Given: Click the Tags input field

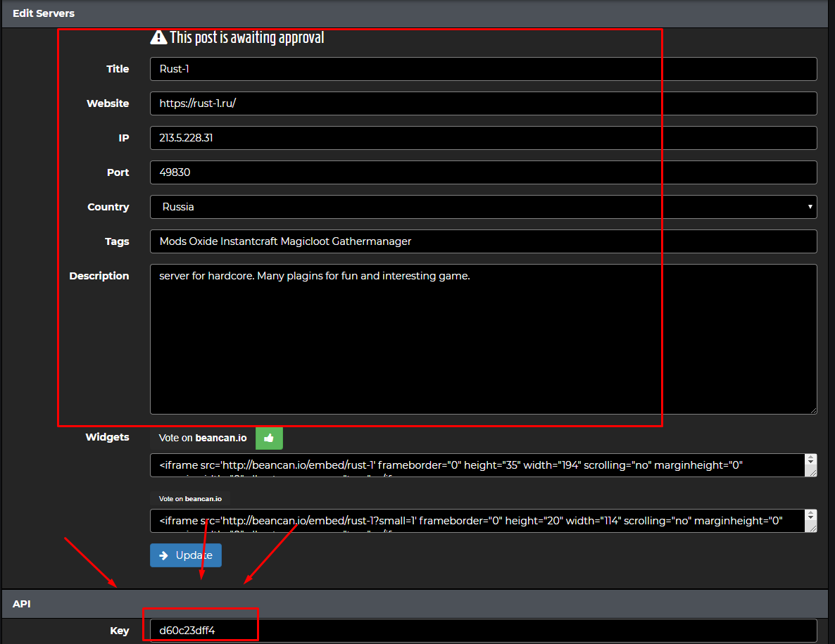Looking at the screenshot, I should (x=483, y=241).
